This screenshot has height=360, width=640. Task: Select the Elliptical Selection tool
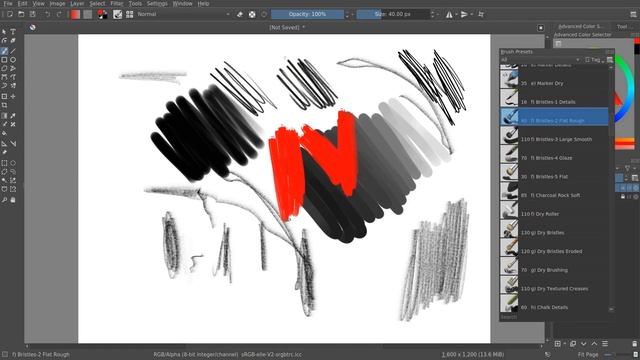(x=13, y=163)
